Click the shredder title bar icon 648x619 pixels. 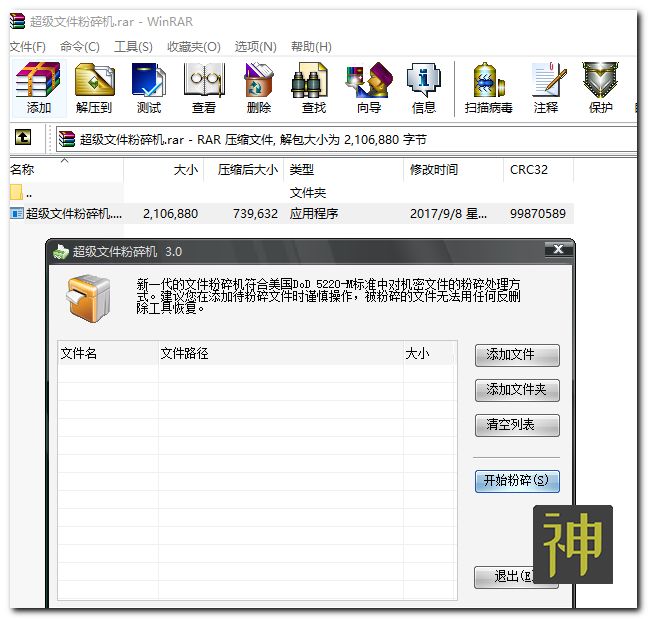click(x=61, y=251)
